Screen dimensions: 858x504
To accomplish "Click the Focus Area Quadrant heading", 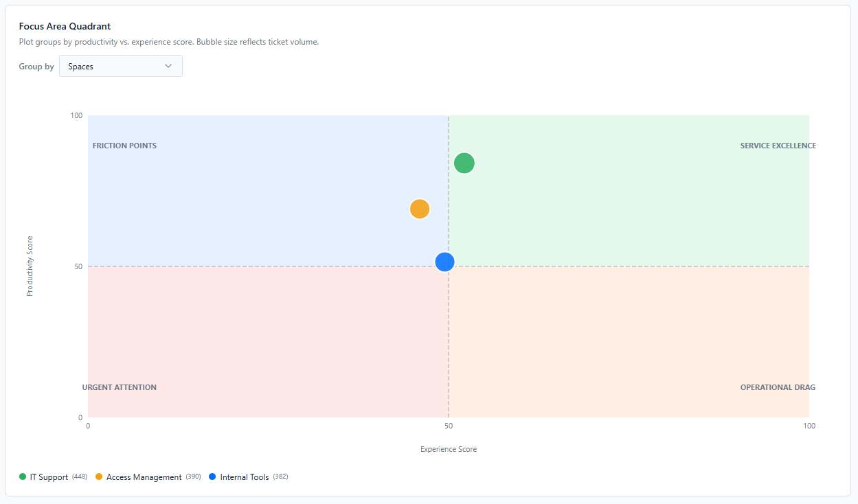I will 65,26.
